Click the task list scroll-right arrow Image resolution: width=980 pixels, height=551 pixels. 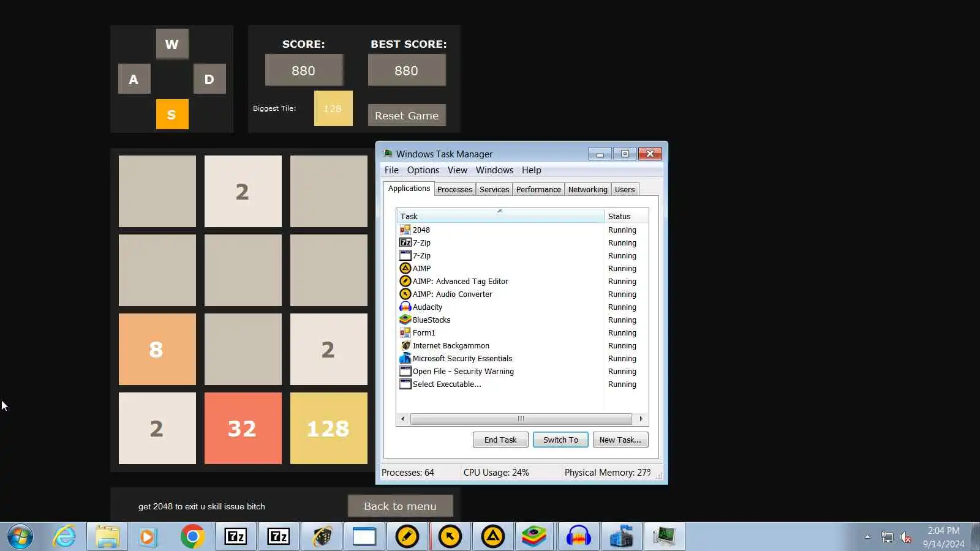[641, 419]
